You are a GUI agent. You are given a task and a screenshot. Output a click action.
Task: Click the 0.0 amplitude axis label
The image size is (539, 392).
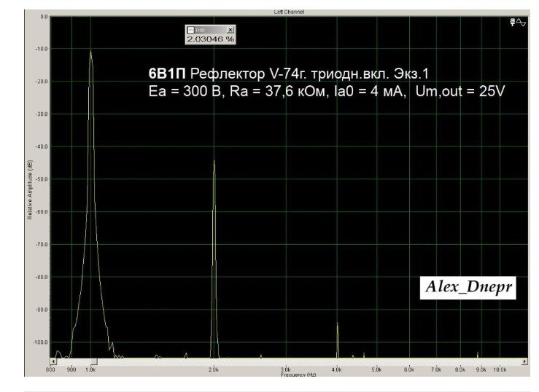(44, 17)
